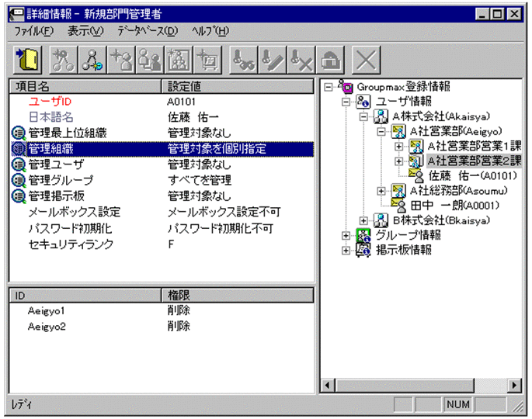Image resolution: width=532 pixels, height=419 pixels.
Task: Click the new bulletin board icon
Action: (x=207, y=60)
